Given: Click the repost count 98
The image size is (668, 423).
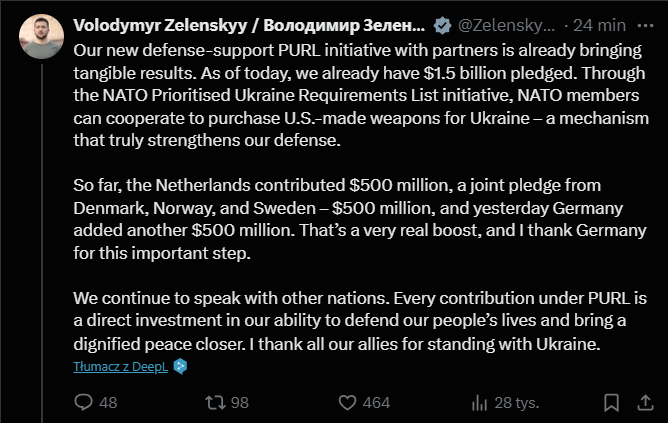Looking at the screenshot, I should pos(239,402).
